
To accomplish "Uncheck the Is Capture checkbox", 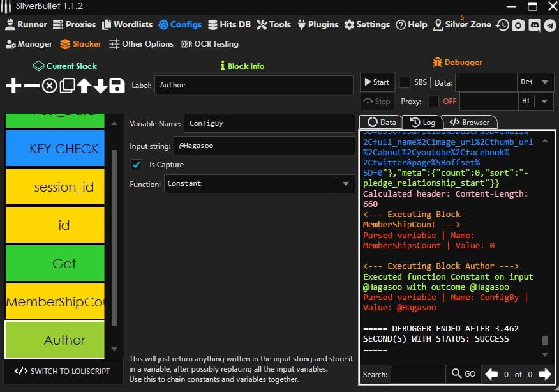I will click(x=136, y=165).
